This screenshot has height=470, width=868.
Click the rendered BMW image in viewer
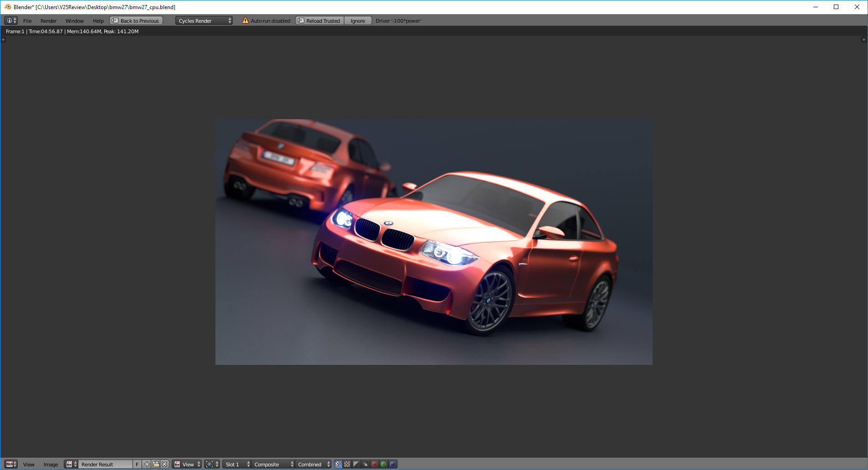point(434,242)
